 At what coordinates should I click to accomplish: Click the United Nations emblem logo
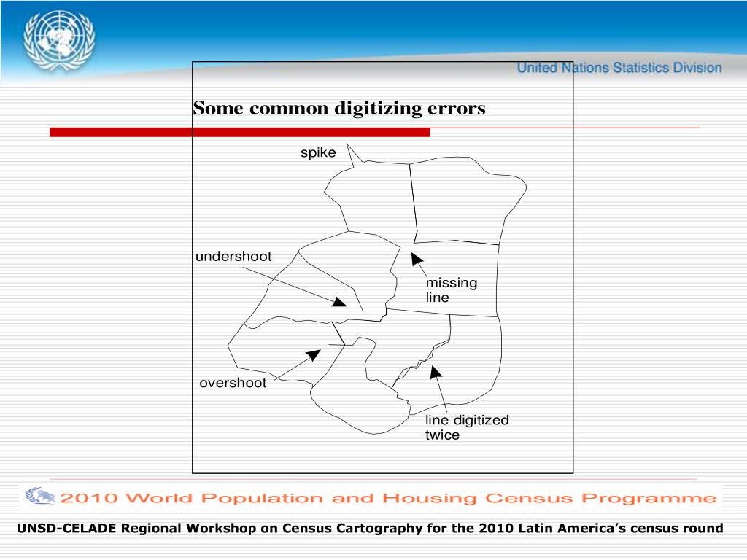point(59,41)
